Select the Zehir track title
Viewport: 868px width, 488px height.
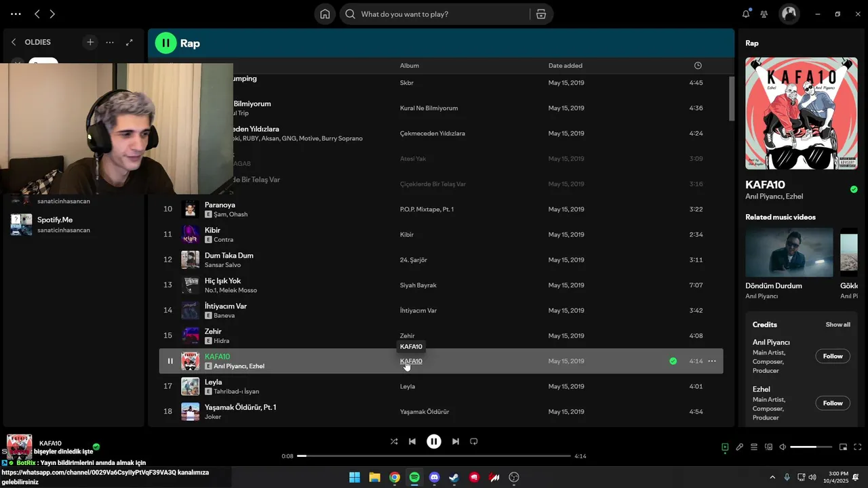[213, 331]
